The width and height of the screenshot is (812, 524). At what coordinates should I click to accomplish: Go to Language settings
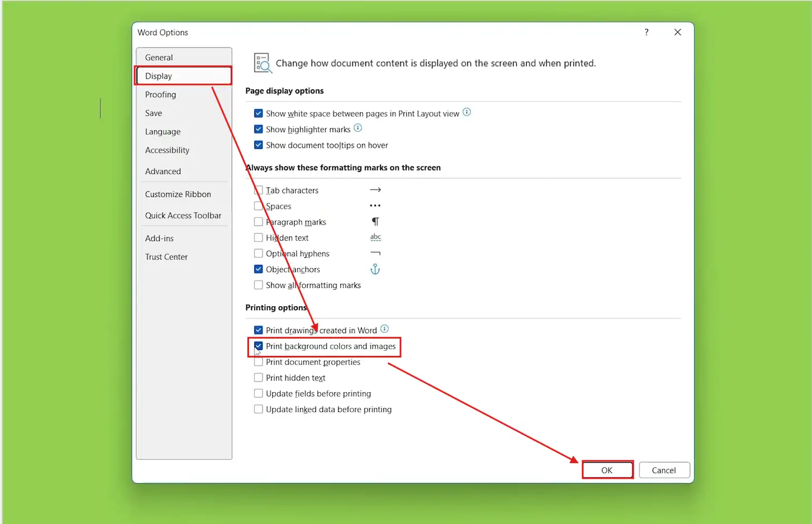(x=184, y=132)
